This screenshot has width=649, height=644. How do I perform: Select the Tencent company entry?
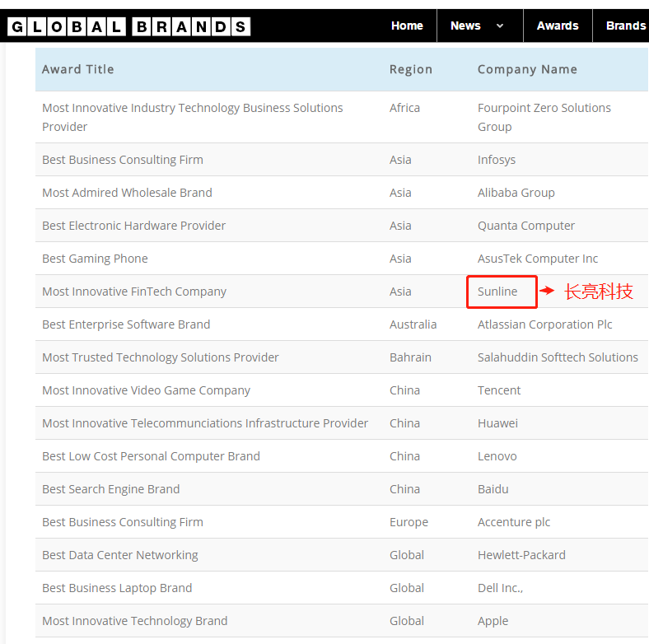click(x=499, y=390)
